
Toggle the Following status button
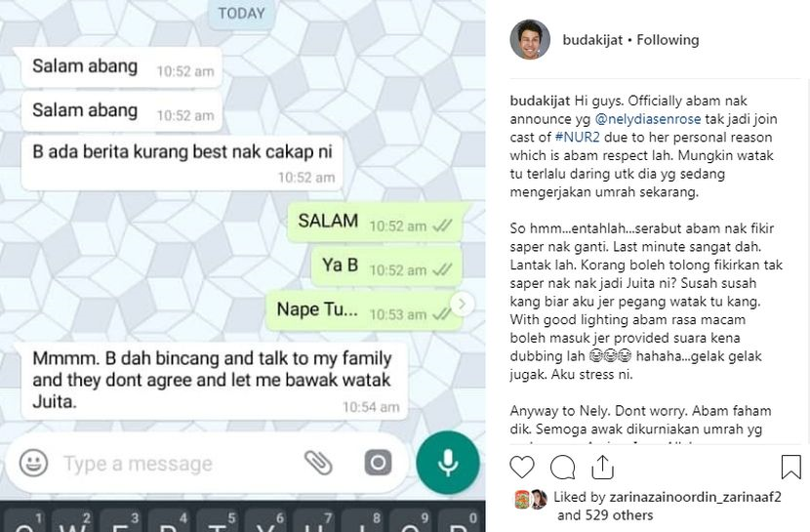pos(668,40)
